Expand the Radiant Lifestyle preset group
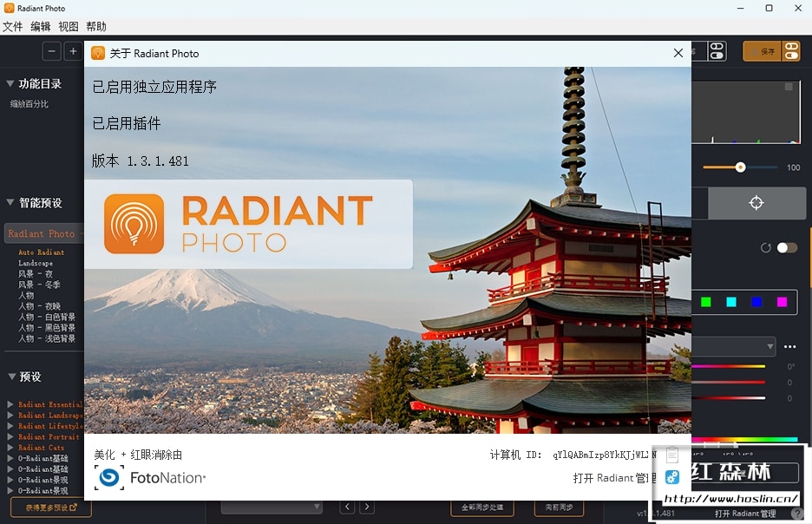The image size is (812, 524). coord(10,426)
